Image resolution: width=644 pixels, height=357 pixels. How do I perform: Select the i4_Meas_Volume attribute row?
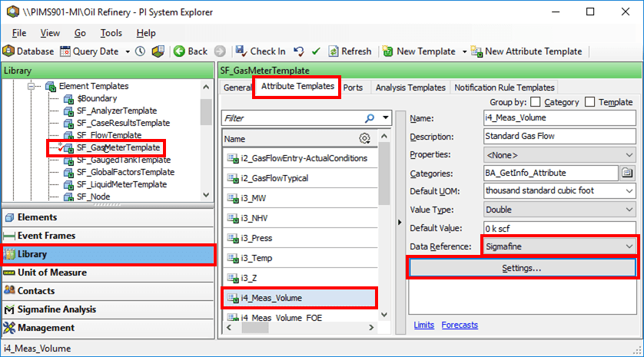point(300,298)
